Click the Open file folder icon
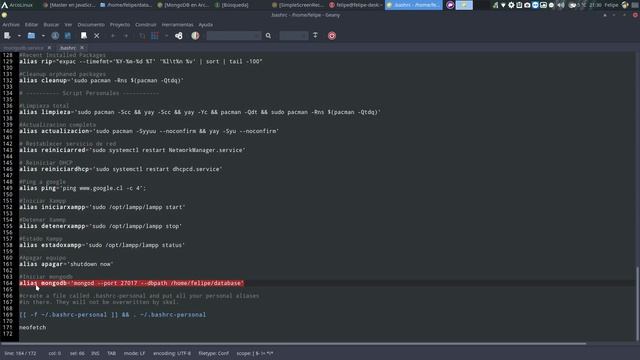 point(31,36)
